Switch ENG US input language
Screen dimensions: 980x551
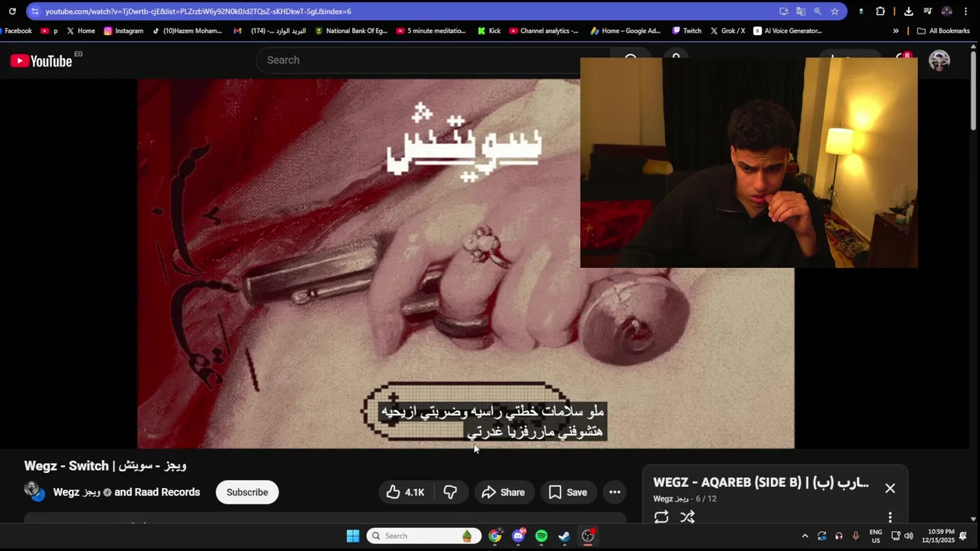[876, 536]
